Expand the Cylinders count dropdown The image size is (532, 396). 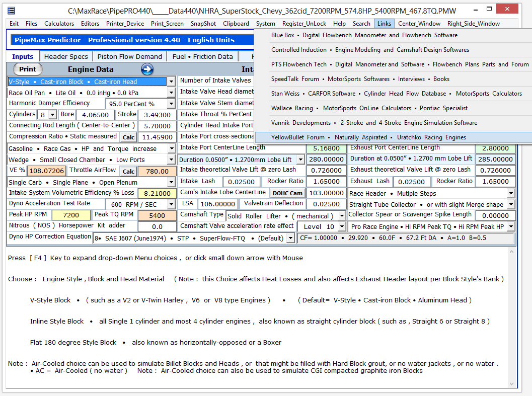click(x=52, y=115)
